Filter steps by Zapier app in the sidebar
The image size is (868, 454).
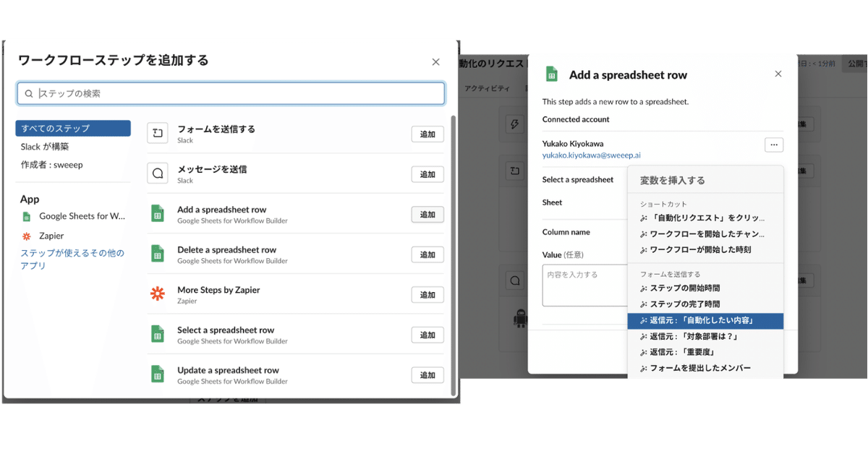[x=43, y=236]
